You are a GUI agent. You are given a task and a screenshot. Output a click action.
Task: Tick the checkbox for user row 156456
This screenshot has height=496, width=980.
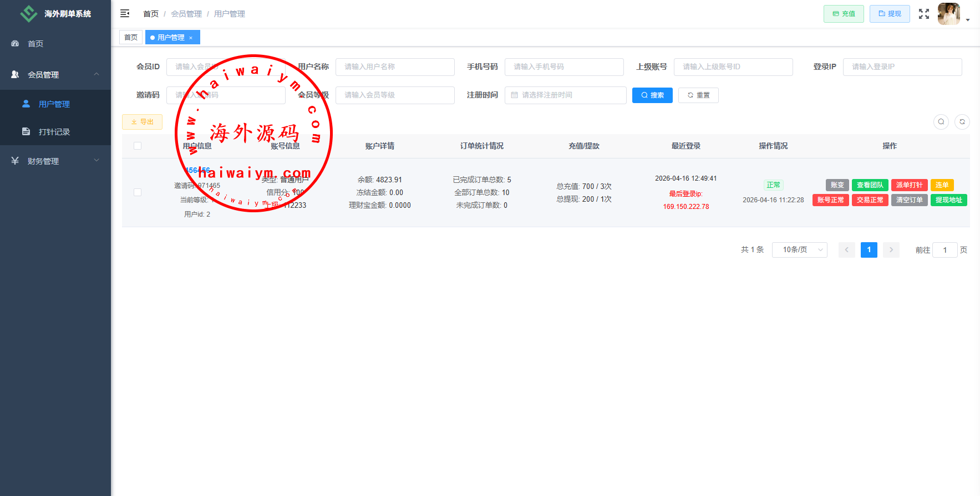pyautogui.click(x=138, y=192)
